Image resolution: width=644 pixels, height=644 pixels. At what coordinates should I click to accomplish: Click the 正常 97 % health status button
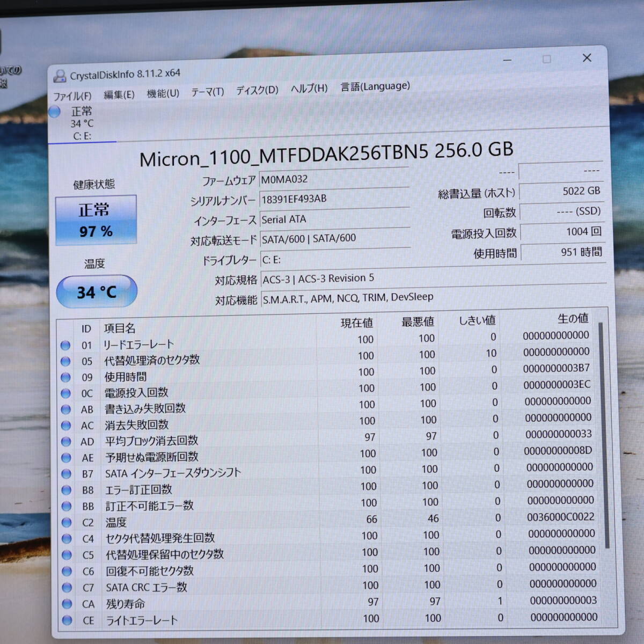[x=96, y=220]
